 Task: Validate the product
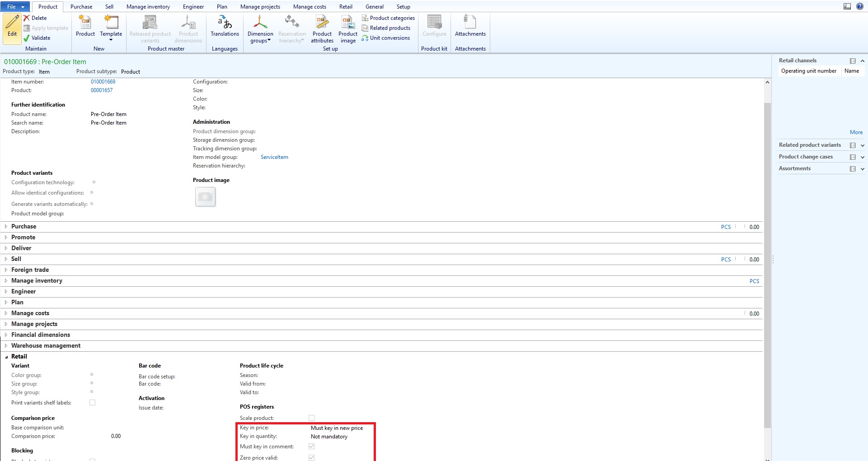37,38
